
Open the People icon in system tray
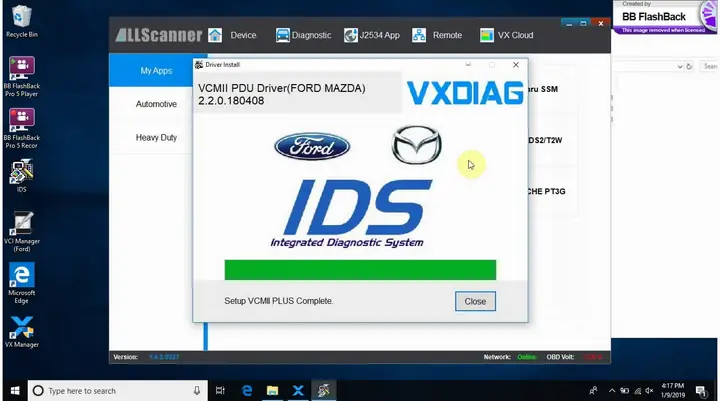[x=593, y=391]
